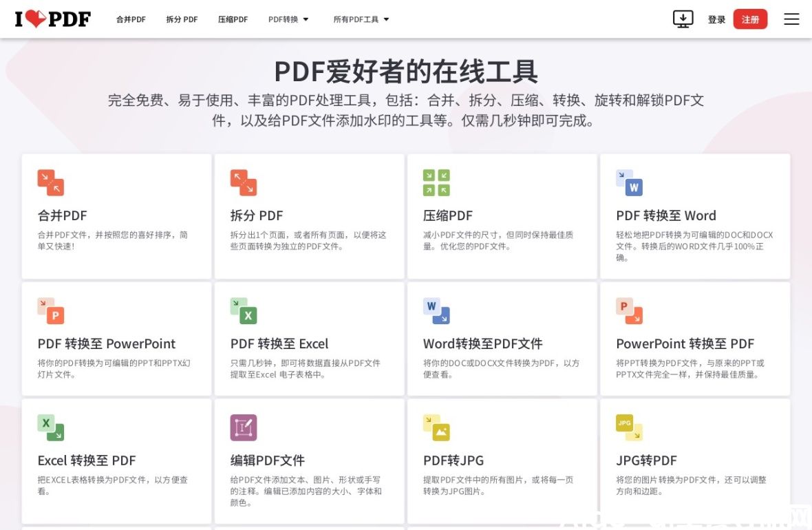Click the PDF转JPG card icon
This screenshot has width=812, height=530.
coord(436,427)
